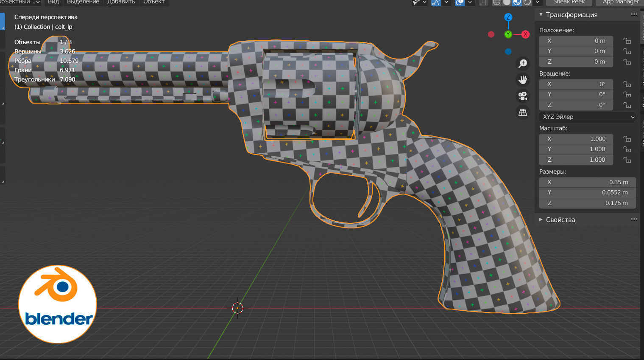This screenshot has height=360, width=644.
Task: Collapse the Трансформация panel
Action: tap(541, 14)
